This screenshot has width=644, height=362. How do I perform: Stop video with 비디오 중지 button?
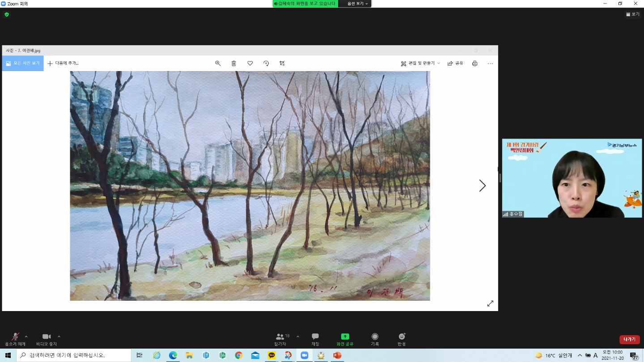tap(47, 339)
